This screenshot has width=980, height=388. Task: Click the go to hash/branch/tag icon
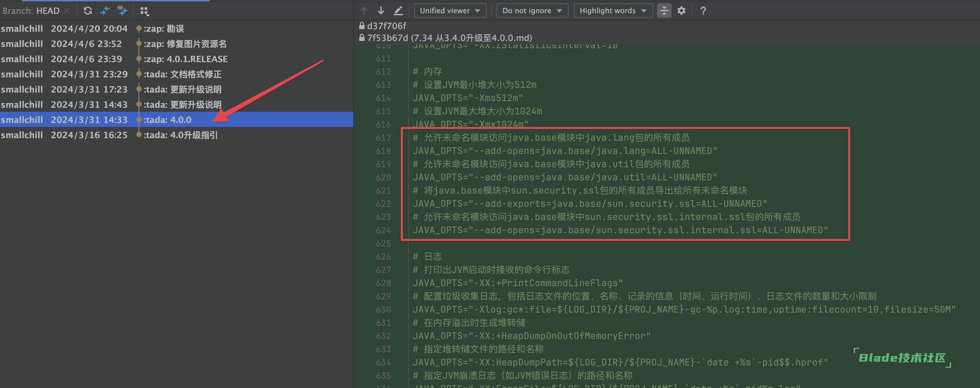point(122,11)
